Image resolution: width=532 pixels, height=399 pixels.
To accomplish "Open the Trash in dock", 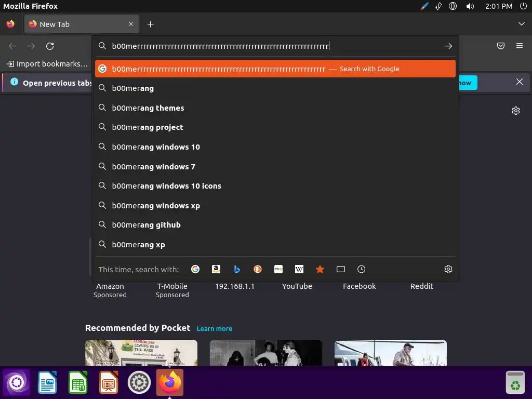I will [515, 382].
